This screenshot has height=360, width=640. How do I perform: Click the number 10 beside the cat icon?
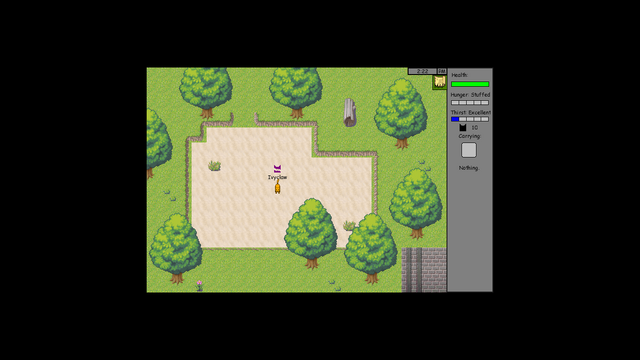(474, 128)
